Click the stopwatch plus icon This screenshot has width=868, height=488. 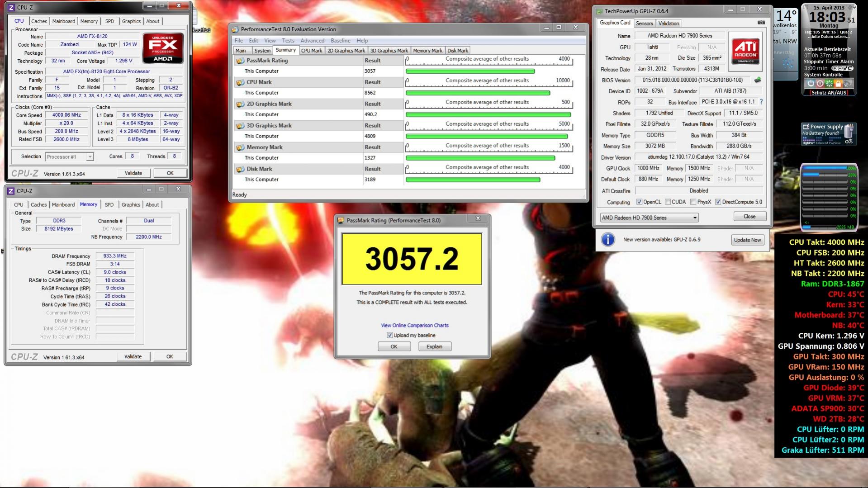(x=834, y=68)
